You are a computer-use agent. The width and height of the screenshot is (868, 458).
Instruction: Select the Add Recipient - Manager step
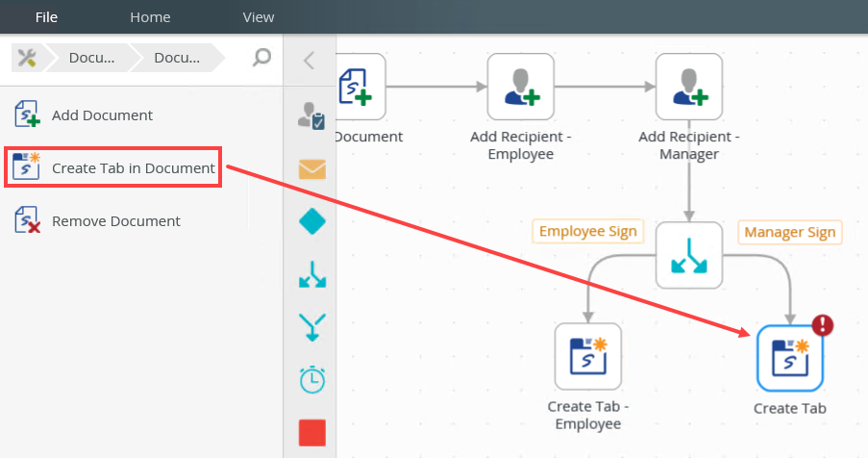tap(688, 87)
